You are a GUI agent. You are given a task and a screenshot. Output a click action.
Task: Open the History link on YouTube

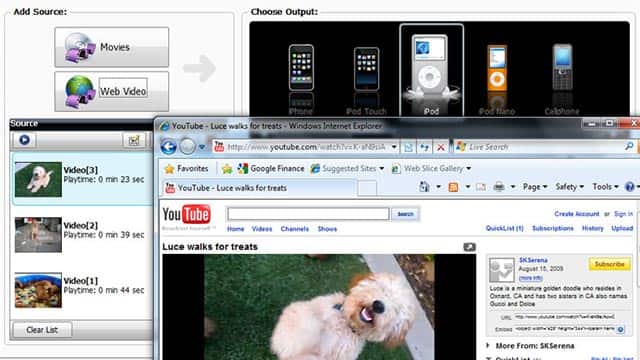592,228
